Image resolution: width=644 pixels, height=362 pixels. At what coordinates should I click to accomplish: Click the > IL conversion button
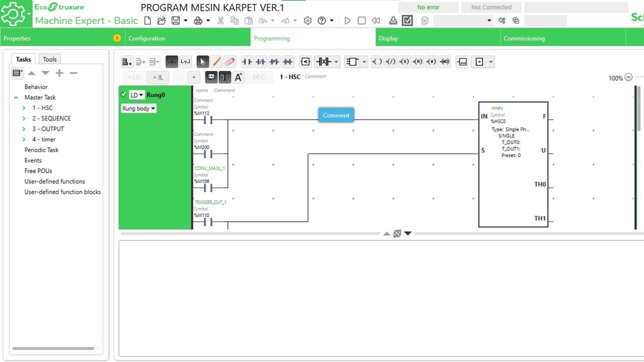point(158,77)
